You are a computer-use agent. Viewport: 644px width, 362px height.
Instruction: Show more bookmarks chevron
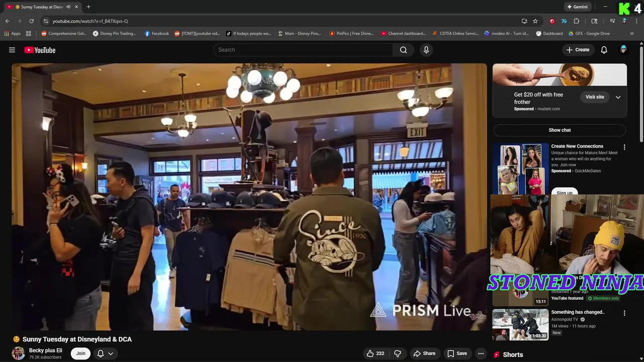pyautogui.click(x=632, y=34)
